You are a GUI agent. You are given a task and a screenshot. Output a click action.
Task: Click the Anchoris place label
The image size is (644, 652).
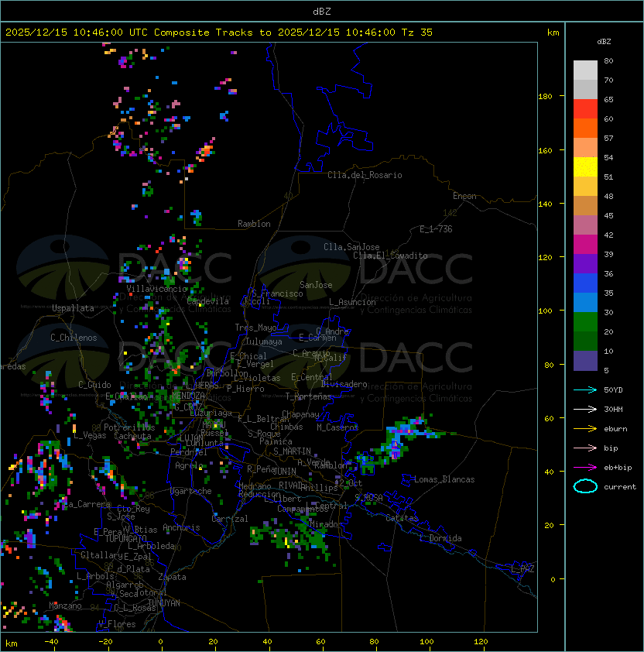pos(181,527)
